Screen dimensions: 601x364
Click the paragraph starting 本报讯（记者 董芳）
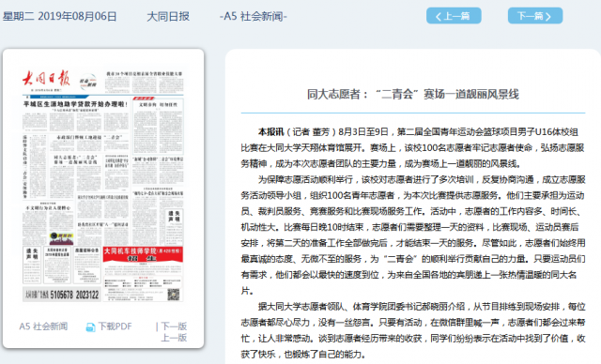point(413,147)
